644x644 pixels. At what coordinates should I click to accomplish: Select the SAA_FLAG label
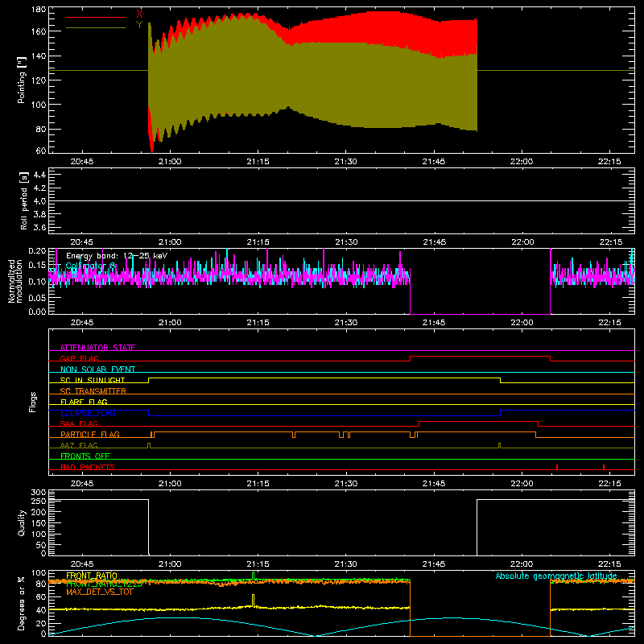tap(79, 423)
